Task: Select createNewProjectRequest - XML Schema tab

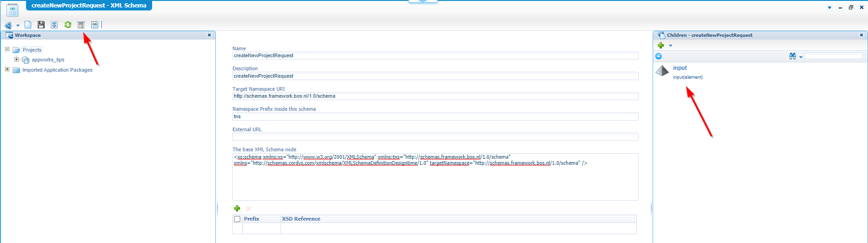Action: click(89, 6)
